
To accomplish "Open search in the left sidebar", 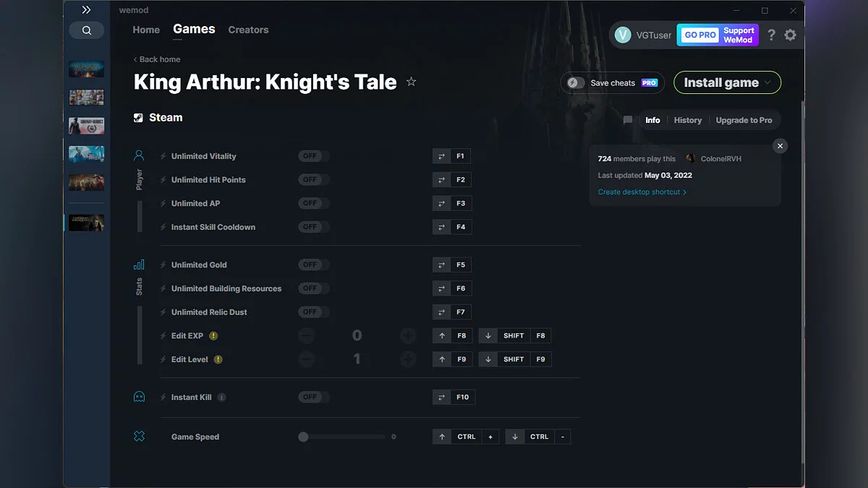I will [x=86, y=30].
